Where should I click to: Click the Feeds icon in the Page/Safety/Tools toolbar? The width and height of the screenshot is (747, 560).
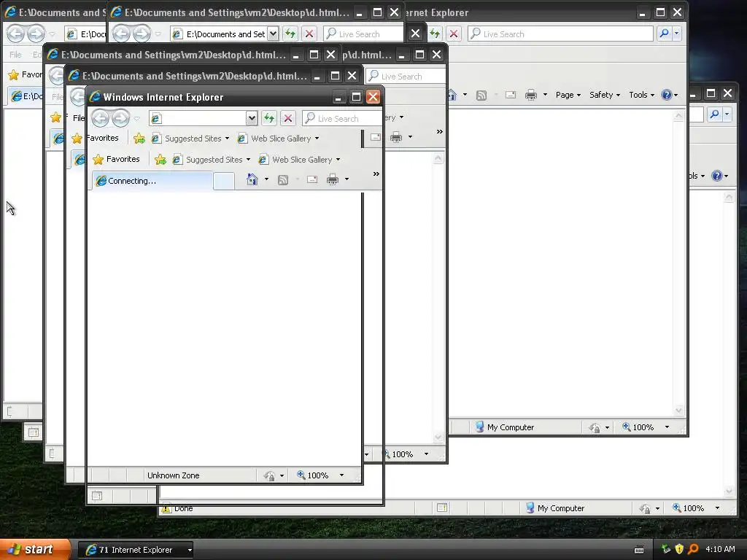point(481,96)
